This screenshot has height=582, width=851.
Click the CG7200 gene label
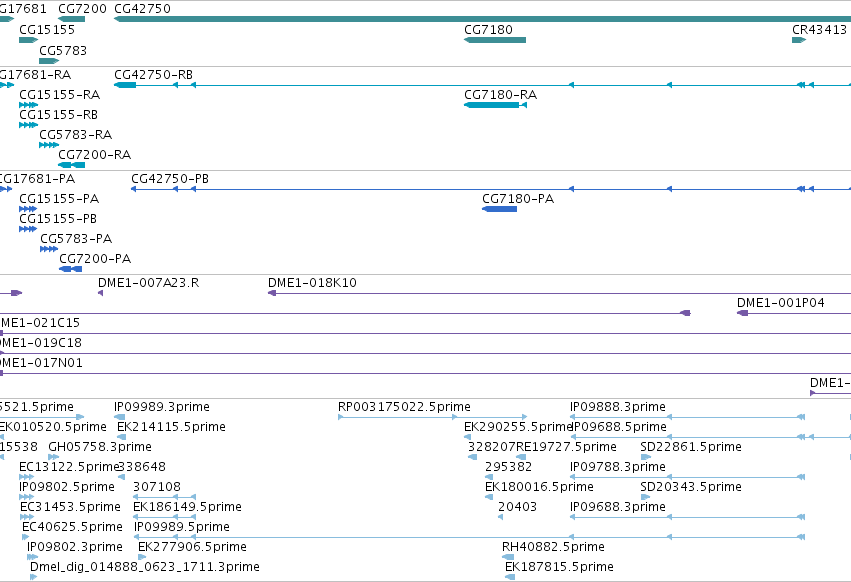coord(82,9)
